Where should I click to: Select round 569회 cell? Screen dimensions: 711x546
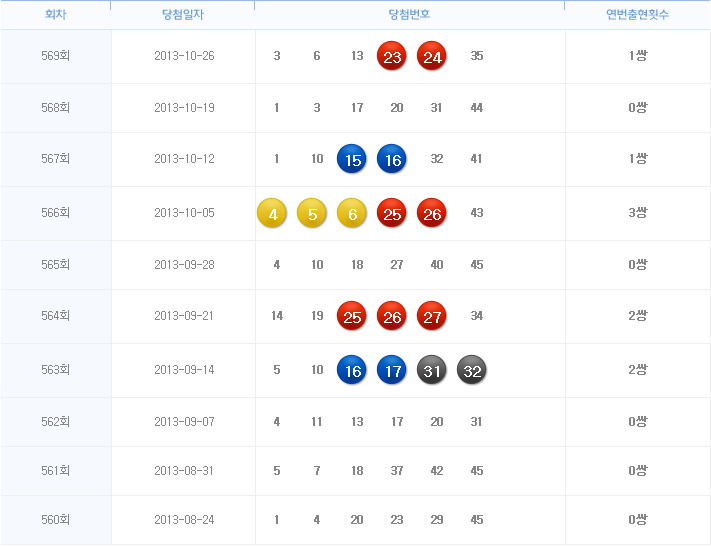[x=55, y=56]
